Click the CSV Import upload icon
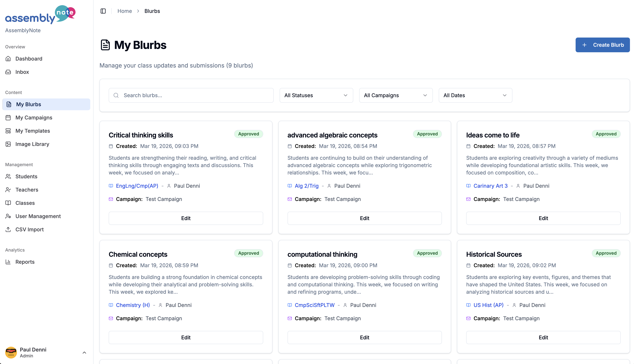This screenshot has width=634, height=364. [x=8, y=229]
